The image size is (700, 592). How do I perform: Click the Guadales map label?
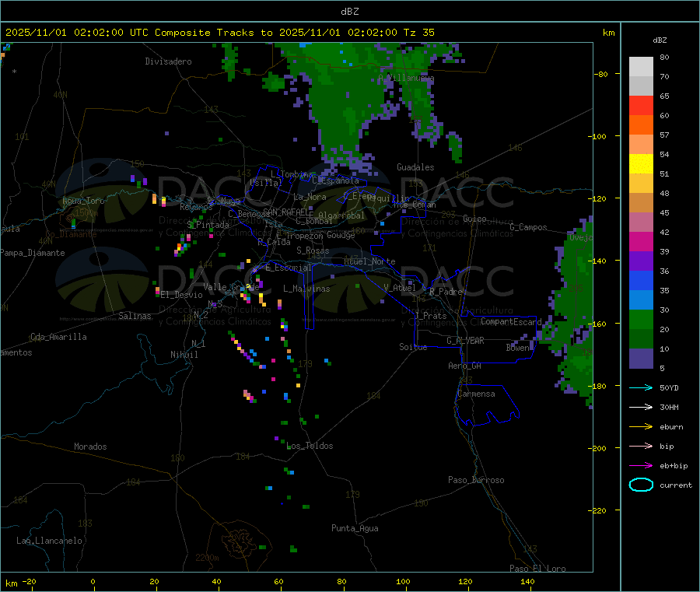[415, 167]
